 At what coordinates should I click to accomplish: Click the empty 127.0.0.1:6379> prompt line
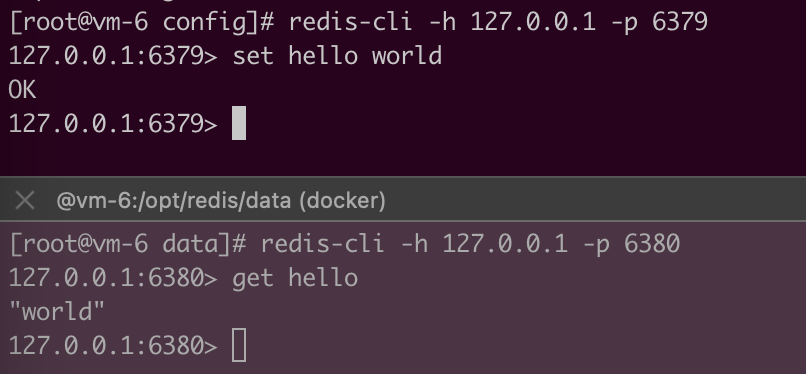pos(113,124)
